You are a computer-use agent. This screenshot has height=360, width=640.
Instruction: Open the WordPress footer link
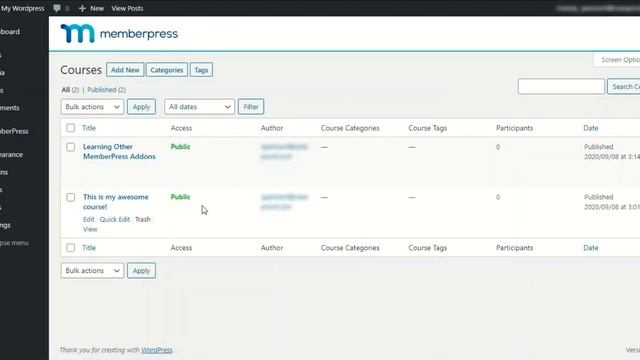[x=157, y=350]
